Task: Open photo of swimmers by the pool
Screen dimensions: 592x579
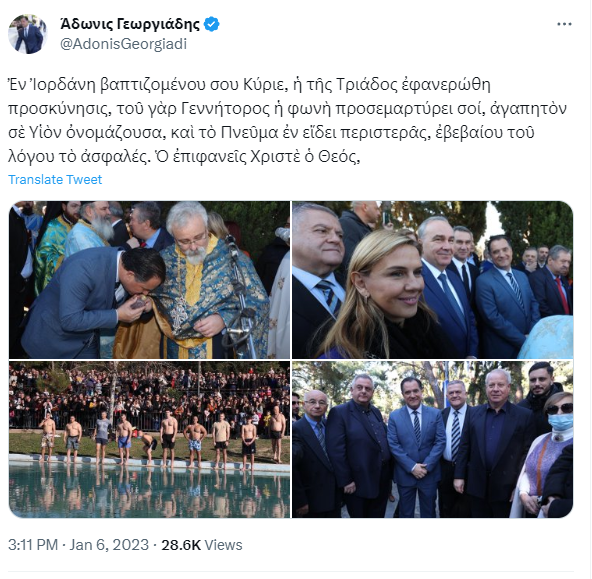Action: click(x=150, y=439)
